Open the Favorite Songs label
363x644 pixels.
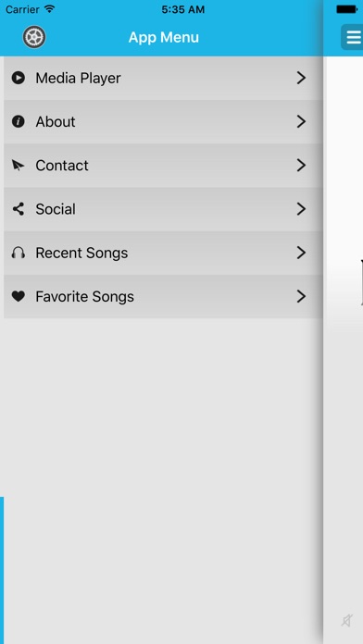(x=84, y=296)
